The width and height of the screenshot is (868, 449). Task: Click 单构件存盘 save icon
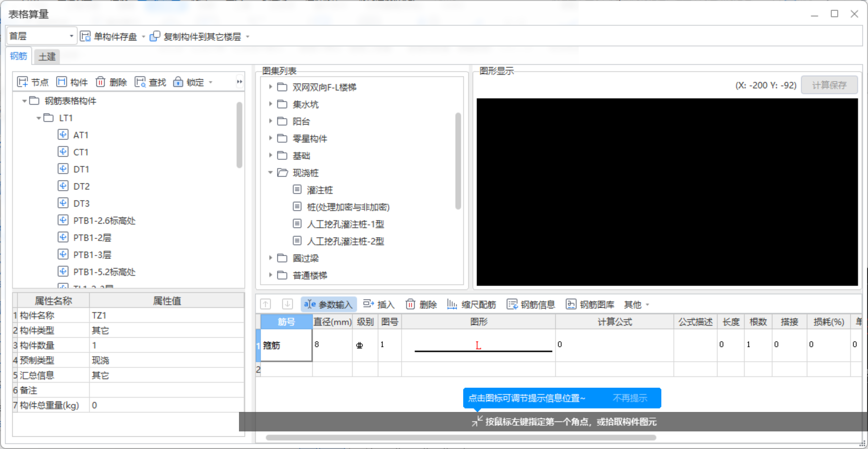85,36
